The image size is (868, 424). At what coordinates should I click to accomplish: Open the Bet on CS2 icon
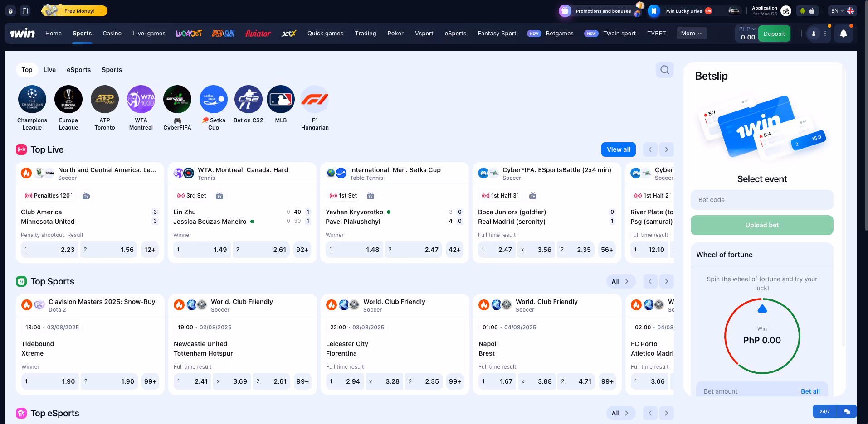pyautogui.click(x=249, y=99)
